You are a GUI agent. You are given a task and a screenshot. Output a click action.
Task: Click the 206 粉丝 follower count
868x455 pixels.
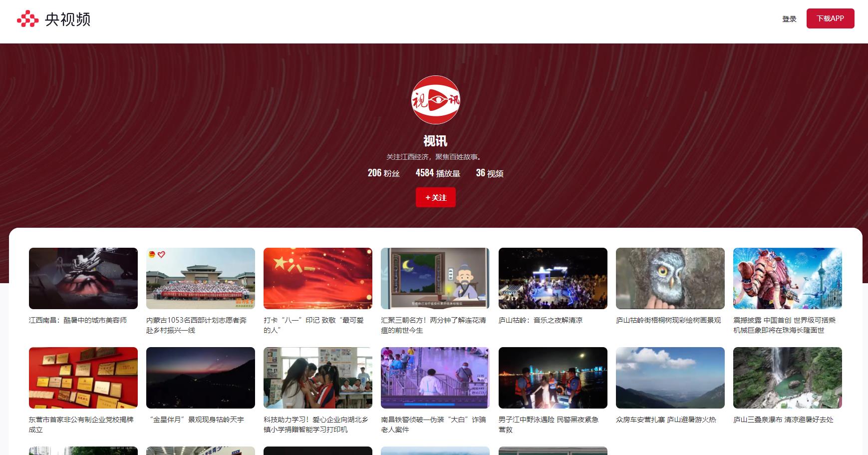(383, 173)
